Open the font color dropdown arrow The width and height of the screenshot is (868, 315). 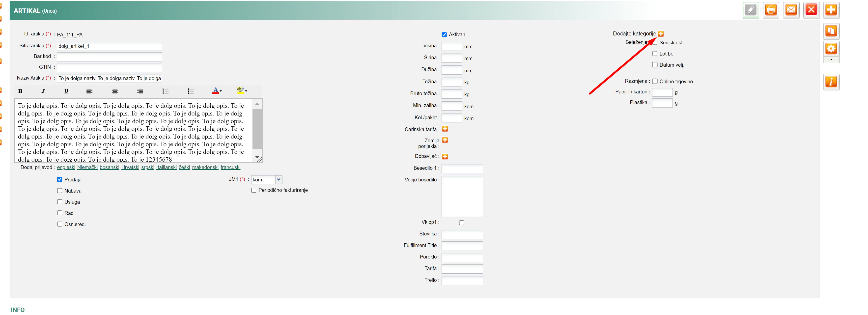click(x=221, y=91)
